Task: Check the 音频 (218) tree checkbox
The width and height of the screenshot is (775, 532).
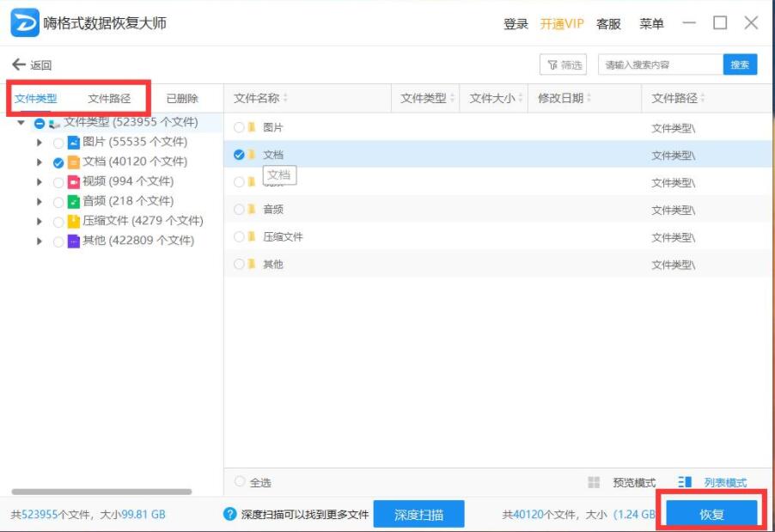Action: click(58, 202)
